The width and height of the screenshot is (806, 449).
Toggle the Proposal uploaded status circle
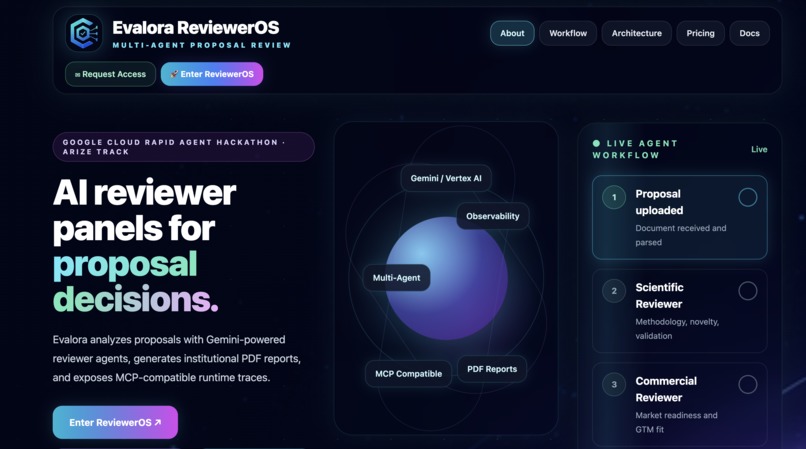click(x=747, y=197)
